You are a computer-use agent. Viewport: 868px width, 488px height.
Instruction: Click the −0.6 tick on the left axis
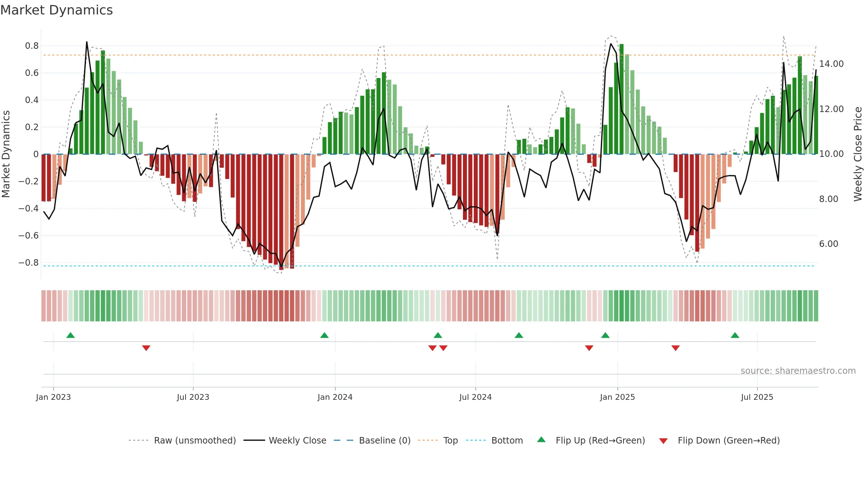(x=29, y=235)
